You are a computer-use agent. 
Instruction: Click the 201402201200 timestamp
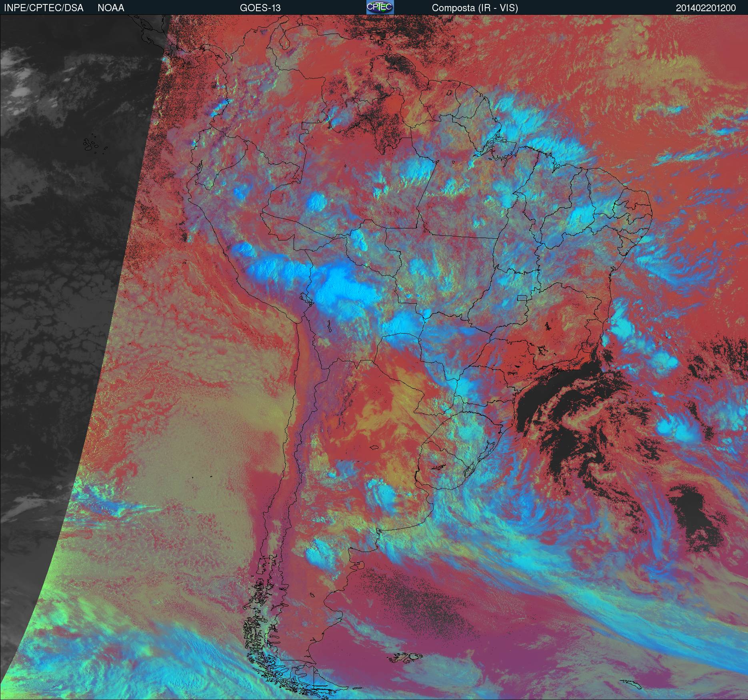[706, 8]
